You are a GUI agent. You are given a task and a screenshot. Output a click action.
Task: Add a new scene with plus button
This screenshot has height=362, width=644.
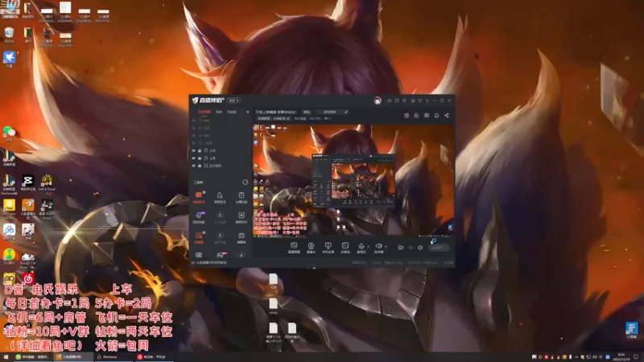[247, 112]
